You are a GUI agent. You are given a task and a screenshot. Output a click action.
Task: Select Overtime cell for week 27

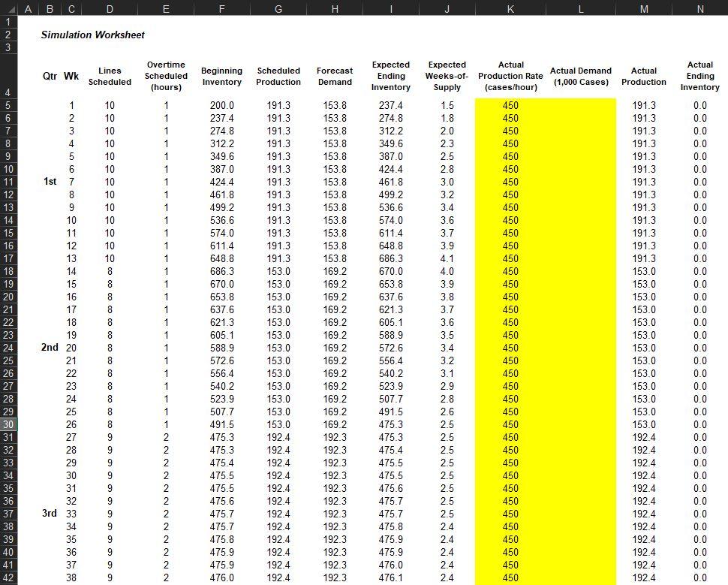[x=166, y=437]
